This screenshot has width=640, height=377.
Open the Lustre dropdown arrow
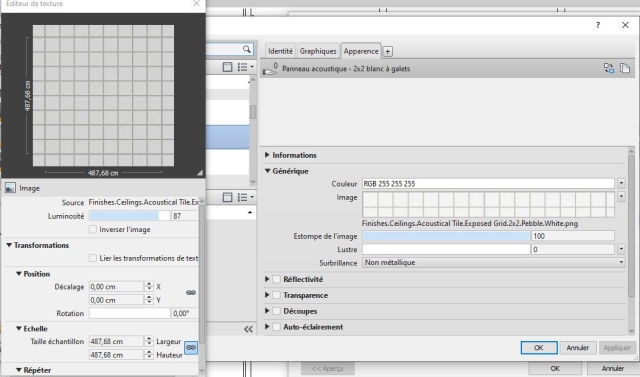[x=621, y=249]
